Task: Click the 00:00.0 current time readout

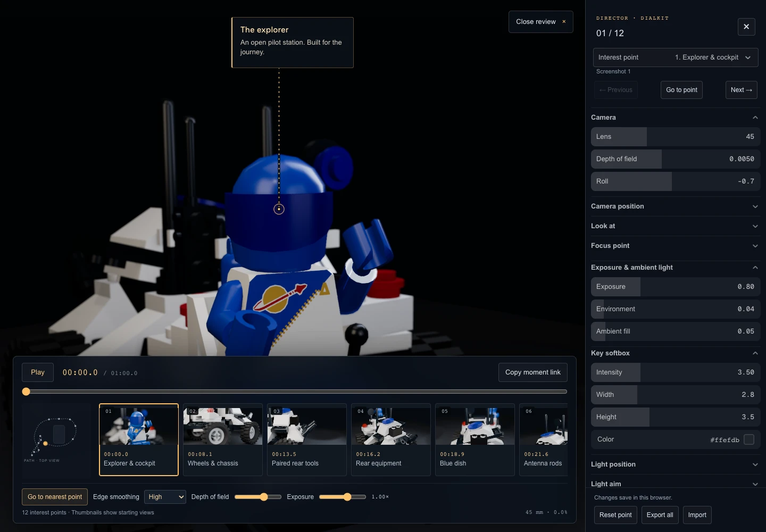Action: tap(80, 373)
